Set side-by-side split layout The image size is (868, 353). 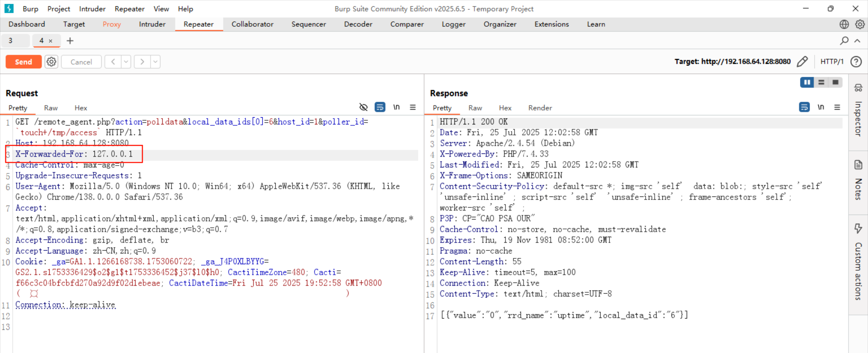tap(807, 82)
